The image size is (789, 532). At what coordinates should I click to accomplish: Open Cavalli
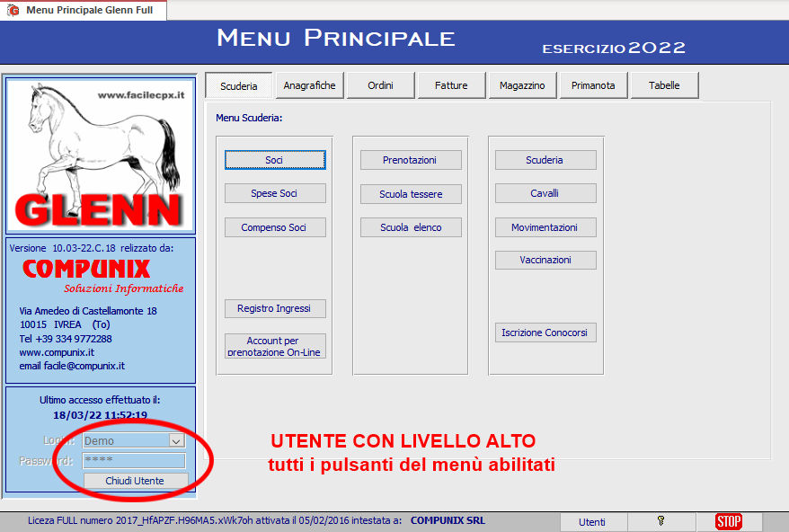click(545, 193)
